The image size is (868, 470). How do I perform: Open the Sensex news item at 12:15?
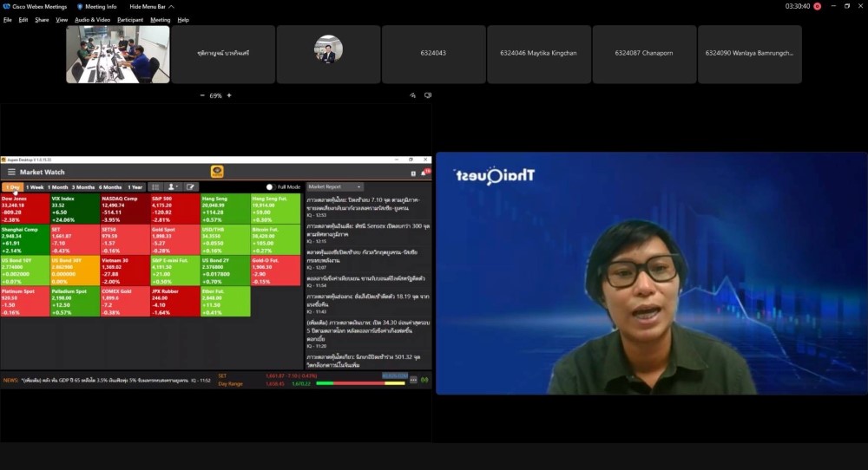[x=367, y=233]
